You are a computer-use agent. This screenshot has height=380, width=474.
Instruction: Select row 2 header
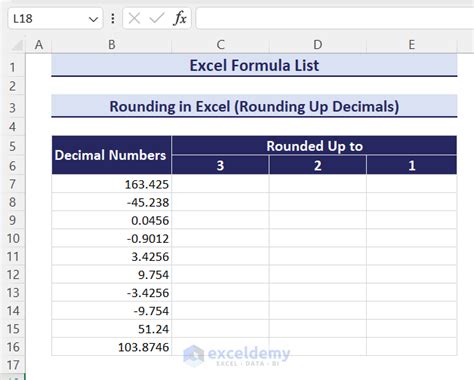pos(13,86)
